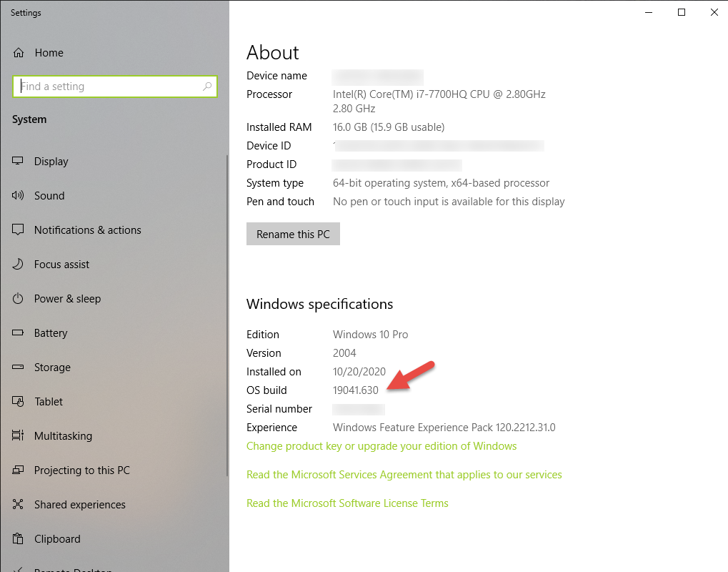Click the Projecting to this PC icon
The height and width of the screenshot is (572, 728).
click(18, 470)
